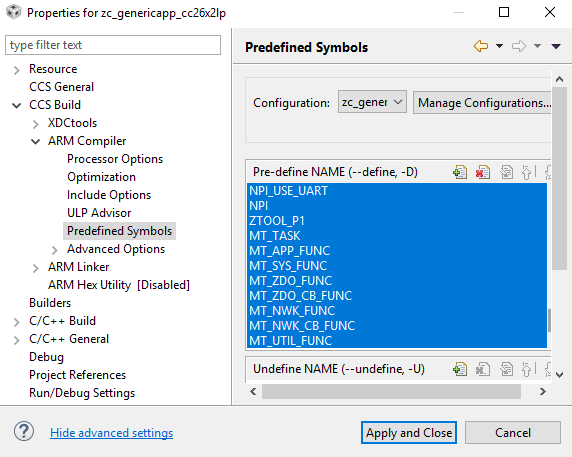Viewport: 572px width, 457px height.
Task: Open the help question mark icon
Action: [x=24, y=432]
